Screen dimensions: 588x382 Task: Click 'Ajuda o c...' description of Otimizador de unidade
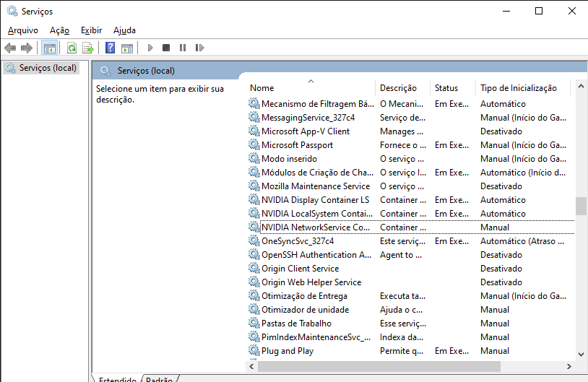click(x=401, y=310)
